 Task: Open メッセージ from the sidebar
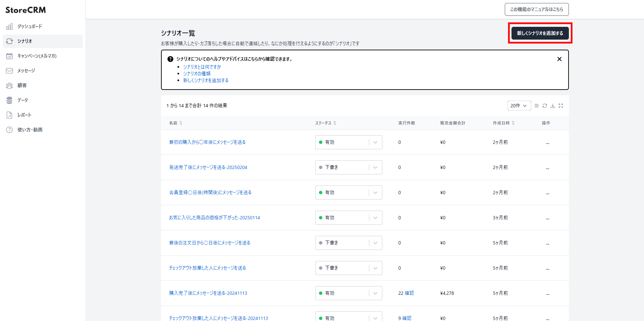pyautogui.click(x=26, y=70)
